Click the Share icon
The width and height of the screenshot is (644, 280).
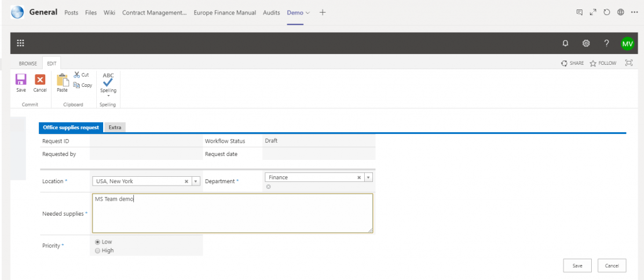click(565, 64)
